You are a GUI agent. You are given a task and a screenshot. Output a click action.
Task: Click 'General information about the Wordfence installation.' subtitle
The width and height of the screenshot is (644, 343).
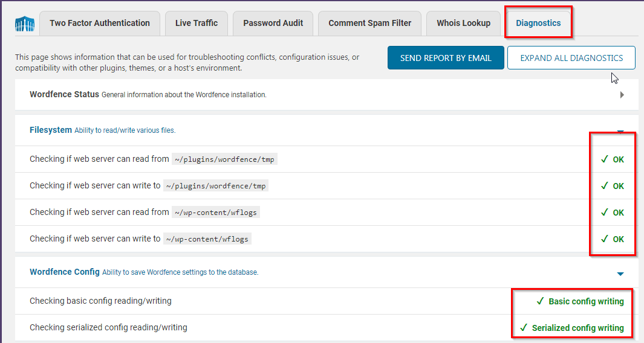tap(184, 95)
